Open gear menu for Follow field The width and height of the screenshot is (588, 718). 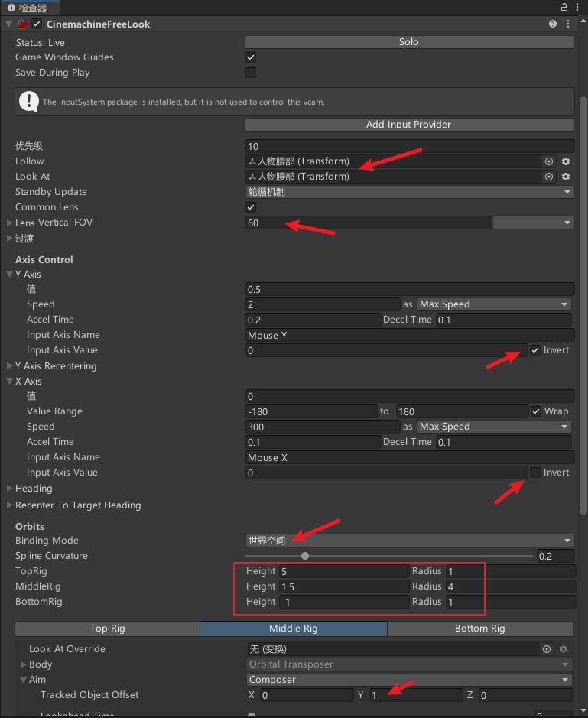point(566,161)
